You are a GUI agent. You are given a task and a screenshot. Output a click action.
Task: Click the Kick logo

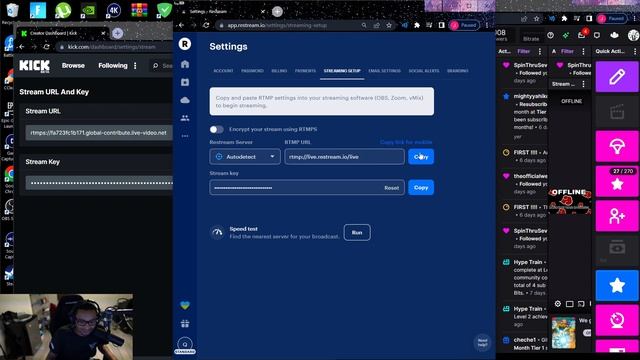pyautogui.click(x=35, y=66)
